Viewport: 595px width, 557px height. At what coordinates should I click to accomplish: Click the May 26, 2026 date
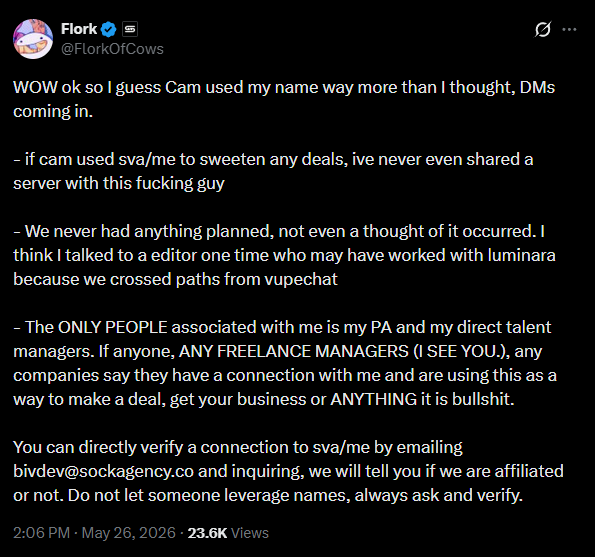click(x=129, y=533)
